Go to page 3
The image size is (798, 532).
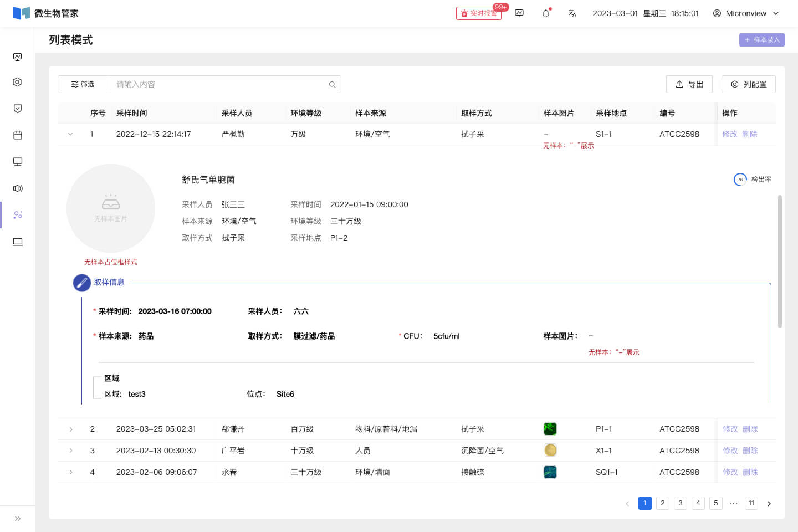point(681,503)
